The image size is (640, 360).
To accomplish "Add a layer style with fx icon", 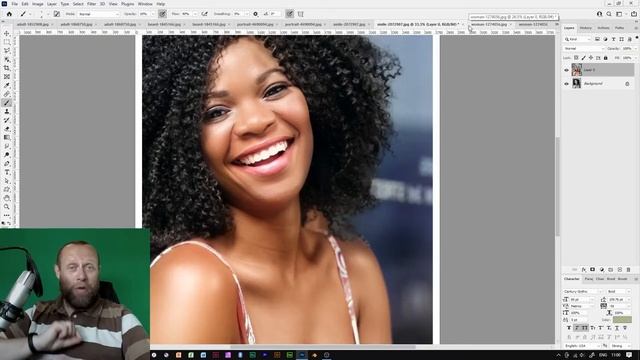I will [584, 270].
